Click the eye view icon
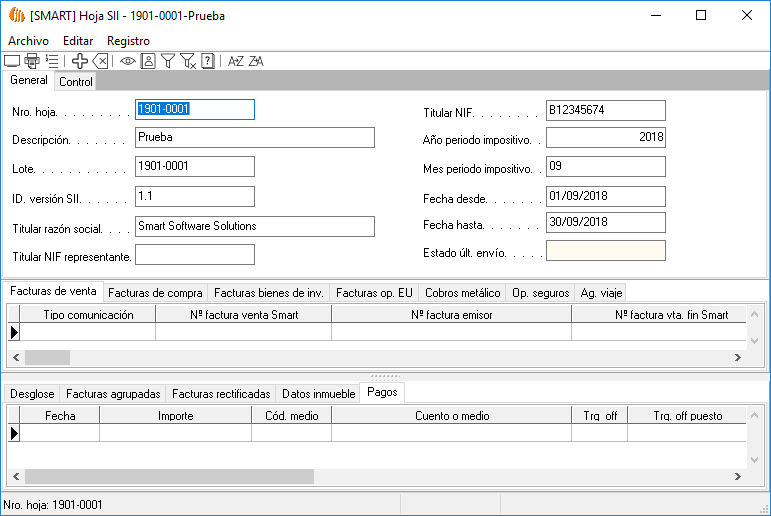 [x=128, y=61]
